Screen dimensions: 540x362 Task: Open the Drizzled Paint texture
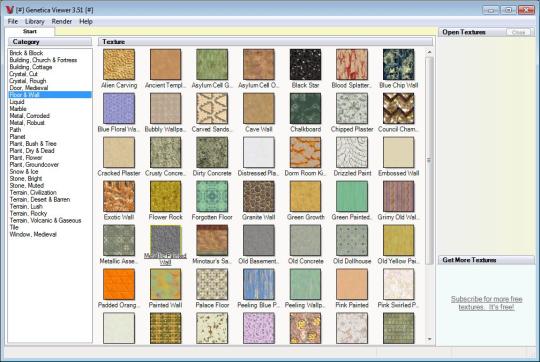click(352, 153)
